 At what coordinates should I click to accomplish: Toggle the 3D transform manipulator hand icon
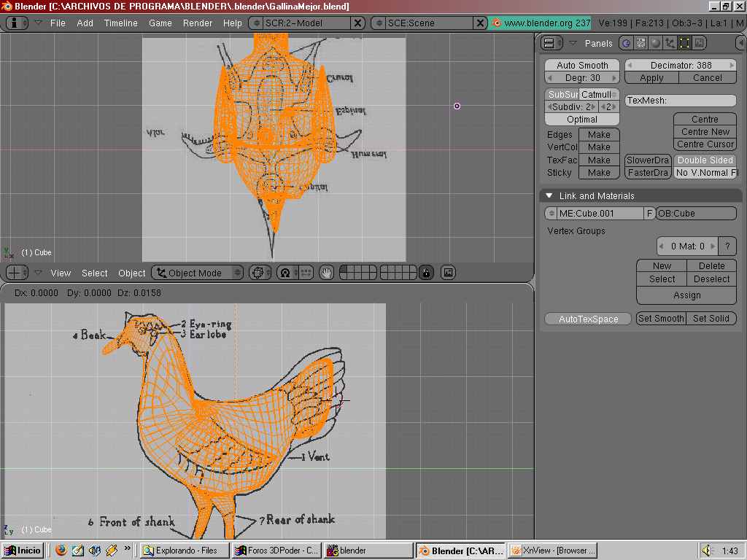click(x=326, y=273)
